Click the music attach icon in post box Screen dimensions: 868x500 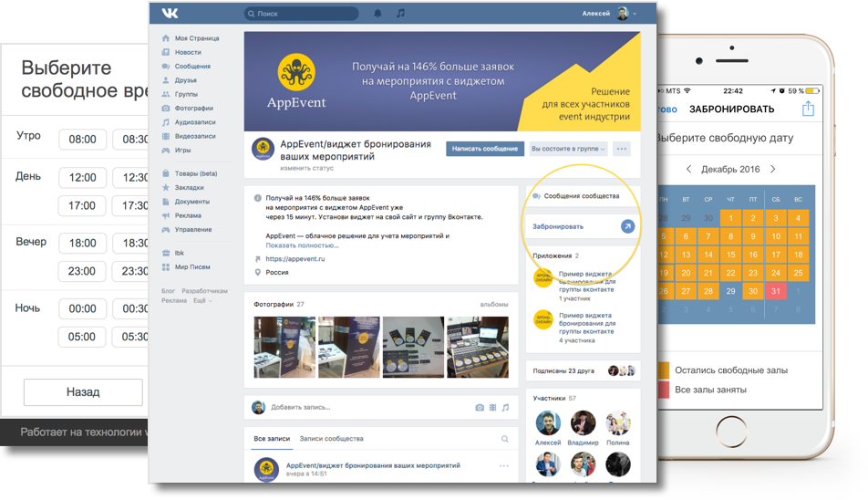505,408
